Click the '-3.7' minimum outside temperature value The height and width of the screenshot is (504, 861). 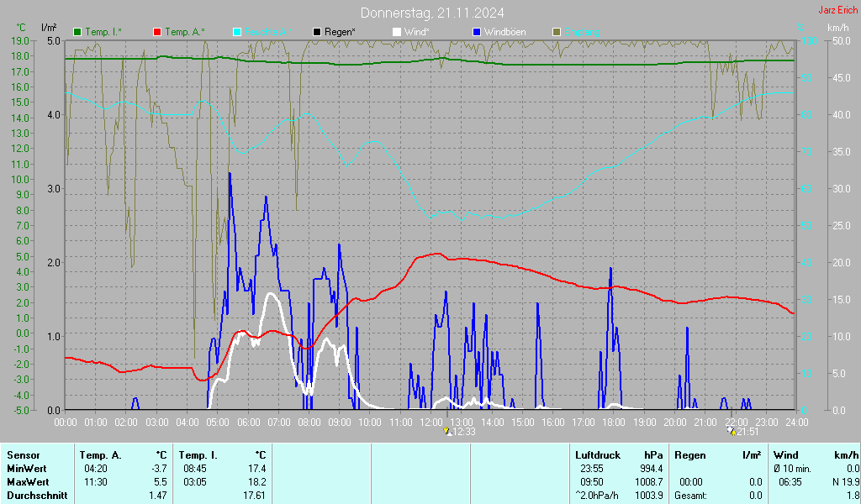(159, 469)
